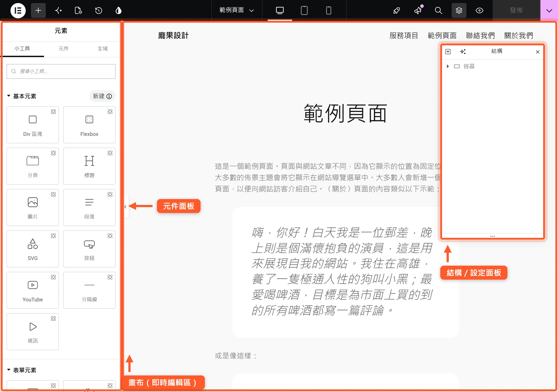
Task: Toggle the structure layers icon
Action: click(459, 10)
